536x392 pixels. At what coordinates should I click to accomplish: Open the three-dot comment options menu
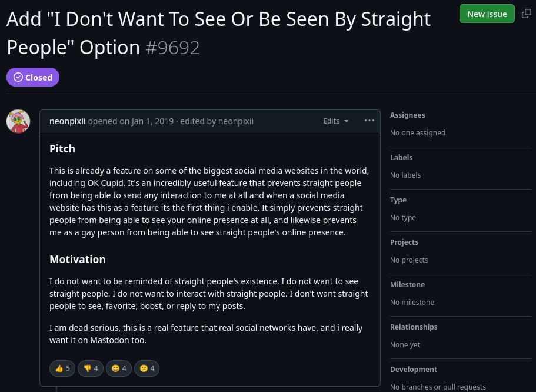pyautogui.click(x=369, y=121)
